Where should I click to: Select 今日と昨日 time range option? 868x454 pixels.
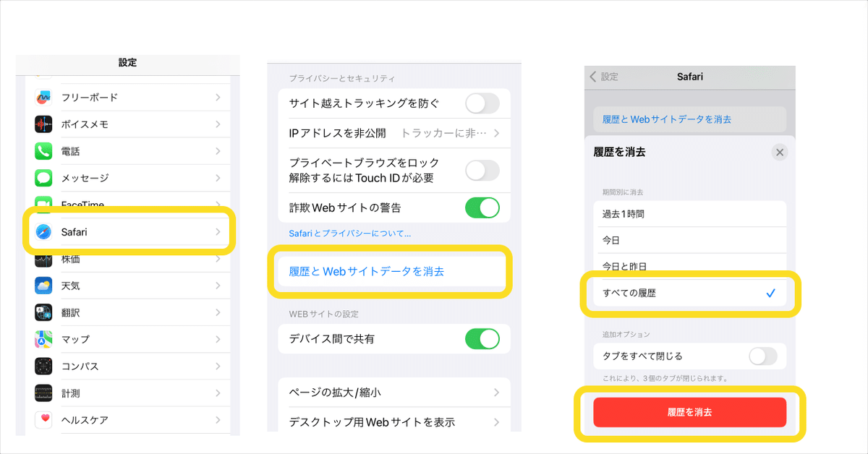point(689,266)
